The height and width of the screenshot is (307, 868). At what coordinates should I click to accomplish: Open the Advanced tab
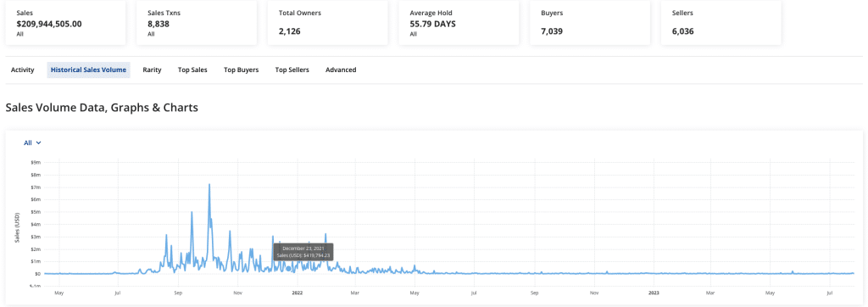tap(341, 70)
